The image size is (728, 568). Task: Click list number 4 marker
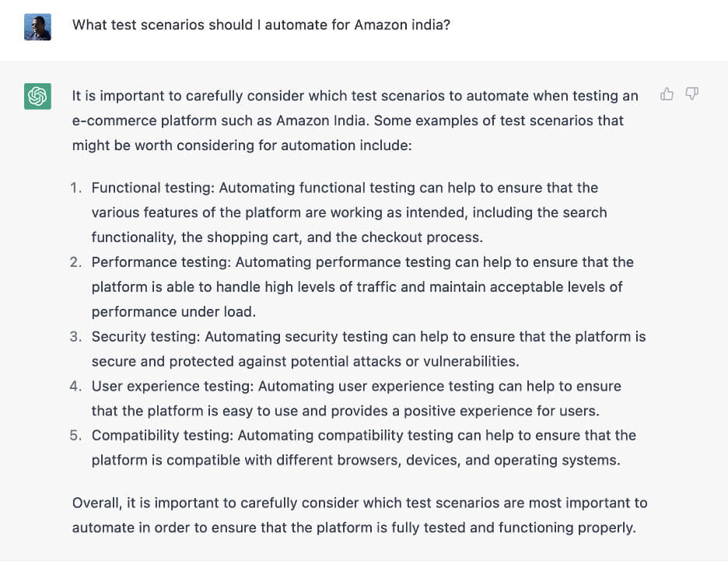[75, 386]
